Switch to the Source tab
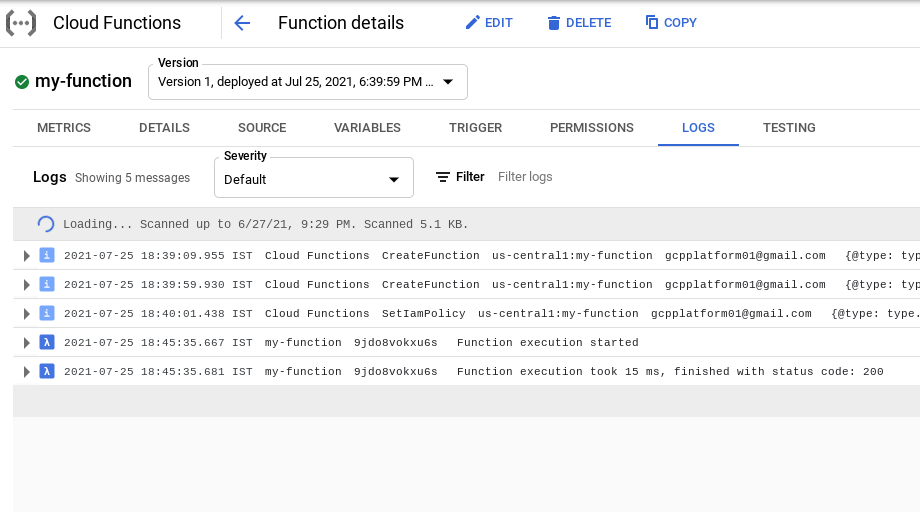 [262, 128]
